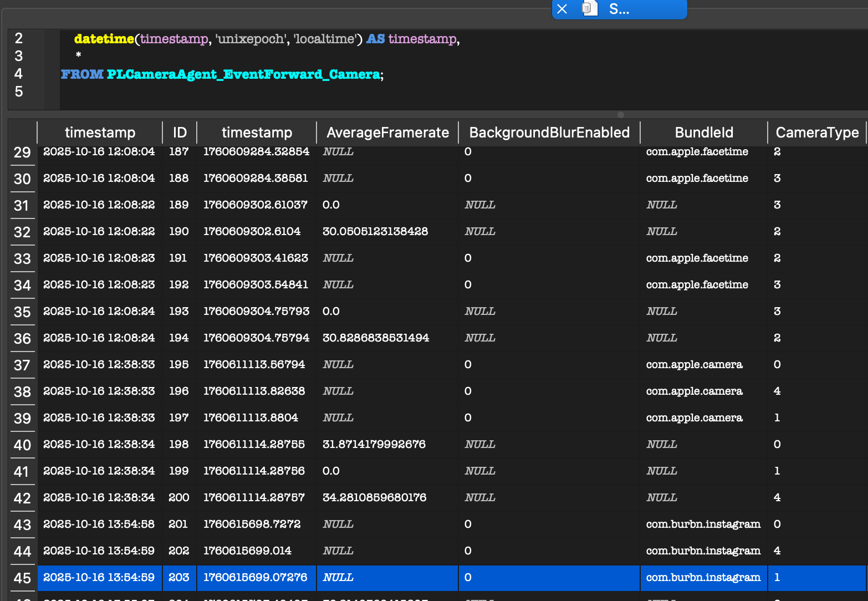Screen dimensions: 868x601
Task: Click row header number 29
Action: pos(22,152)
